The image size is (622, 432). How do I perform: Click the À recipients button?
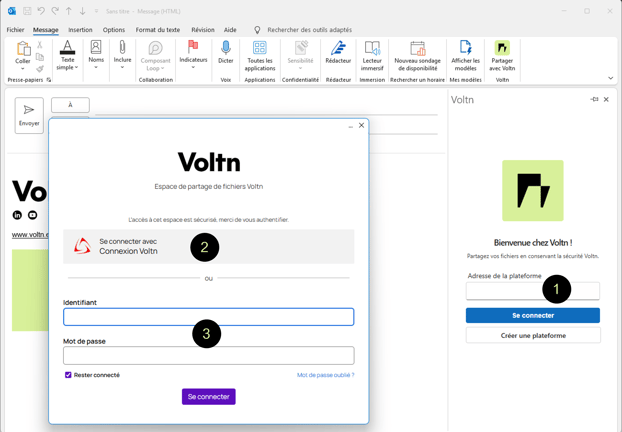[x=70, y=105]
